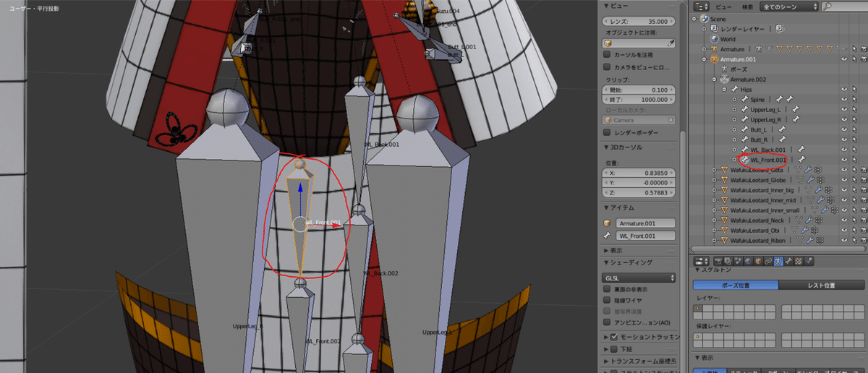Select WL_Back.001 bone in the outliner
868x373 pixels.
[767, 149]
